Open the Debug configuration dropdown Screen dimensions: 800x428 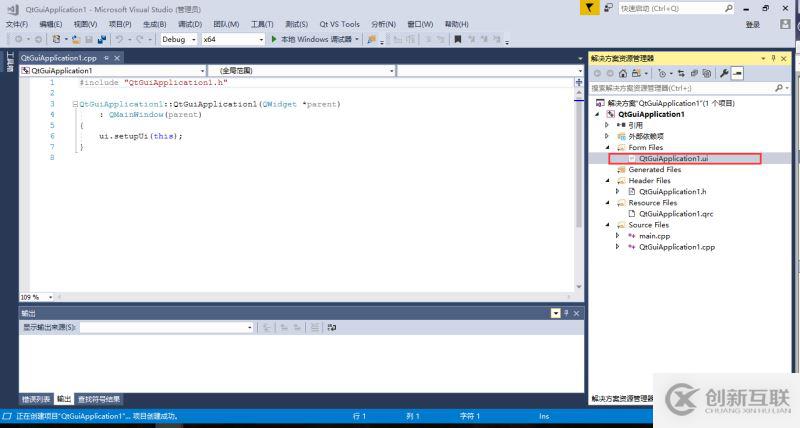[193, 39]
